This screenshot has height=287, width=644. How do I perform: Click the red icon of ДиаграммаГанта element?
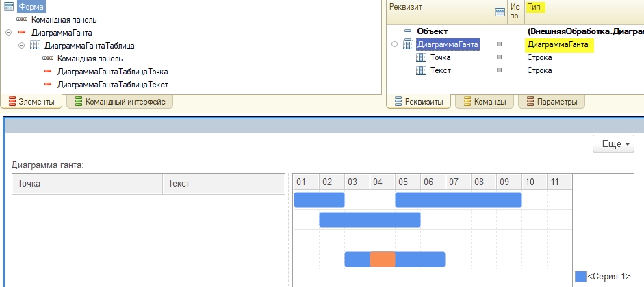click(22, 33)
